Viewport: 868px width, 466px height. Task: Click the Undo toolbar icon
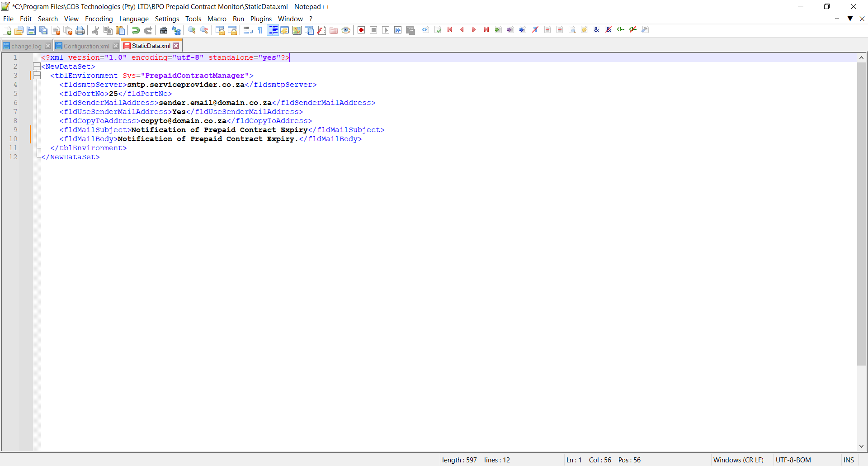[136, 30]
